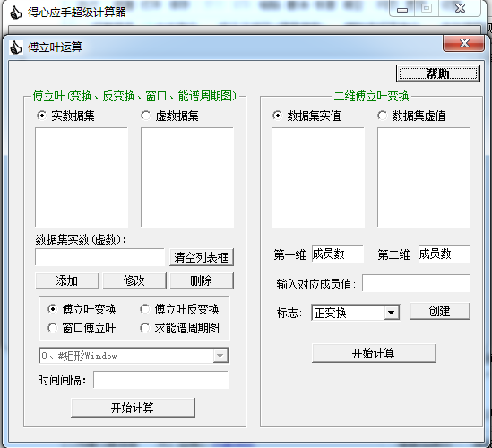
Task: Start calculation in the left Fourier group
Action: pos(133,408)
